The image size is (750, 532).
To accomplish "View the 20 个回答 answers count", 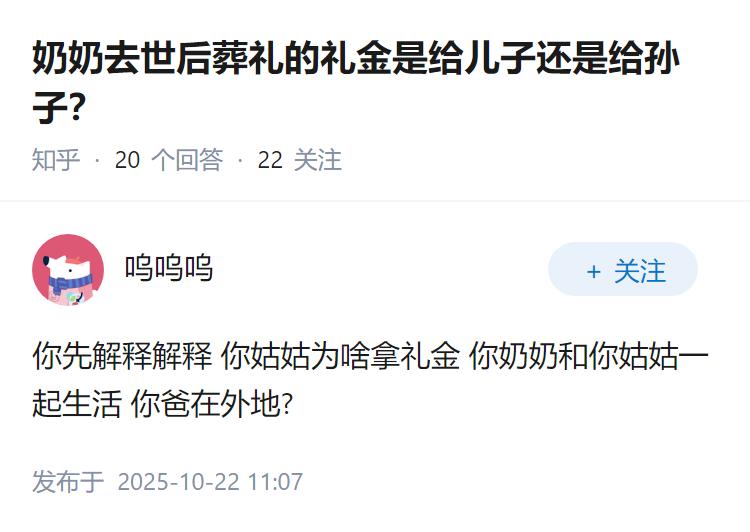I will 168,160.
